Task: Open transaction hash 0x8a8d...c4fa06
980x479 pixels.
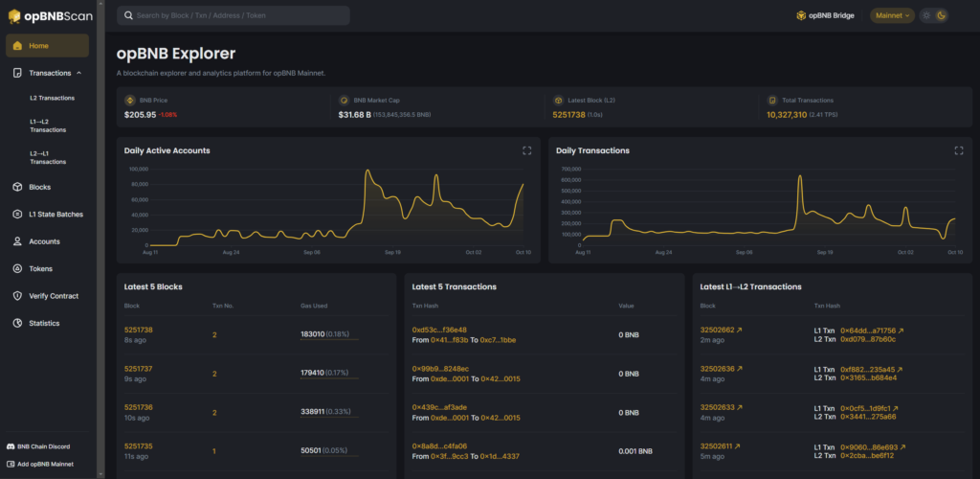Action: 439,446
